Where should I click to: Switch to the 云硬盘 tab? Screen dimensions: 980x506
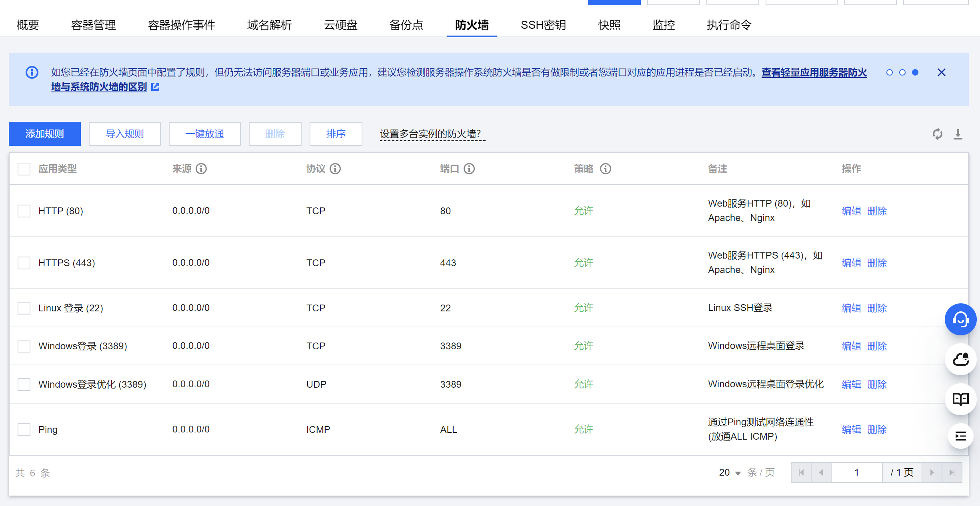coord(341,25)
